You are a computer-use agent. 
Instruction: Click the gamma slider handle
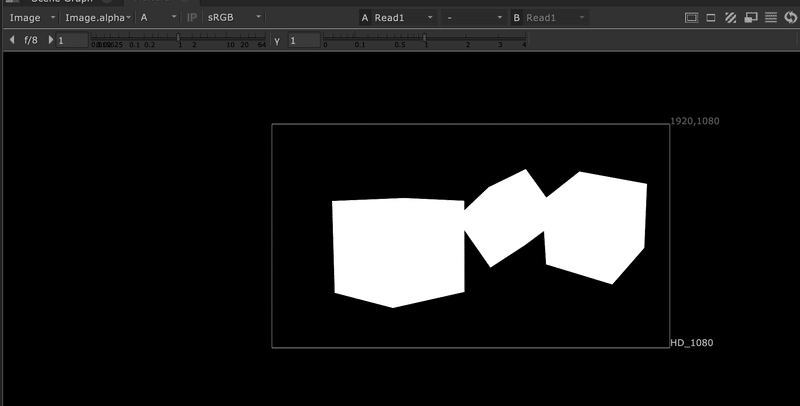(424, 37)
